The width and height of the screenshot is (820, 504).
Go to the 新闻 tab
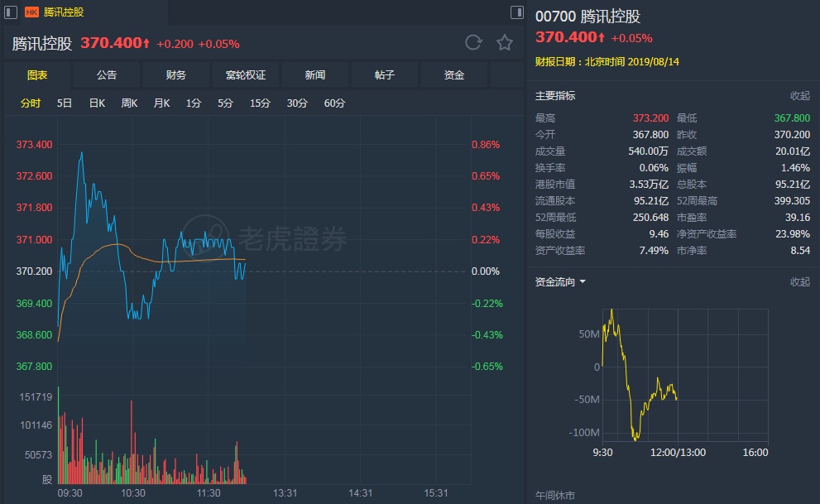coord(315,75)
